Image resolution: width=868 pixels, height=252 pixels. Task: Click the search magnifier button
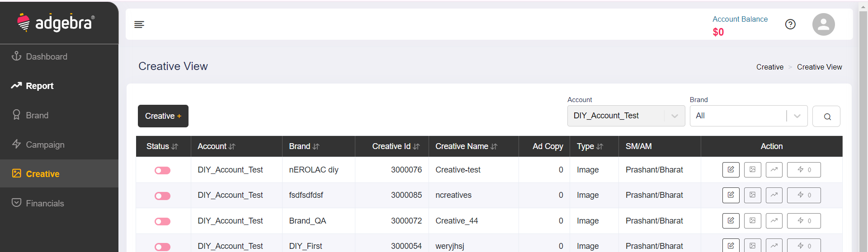[826, 117]
